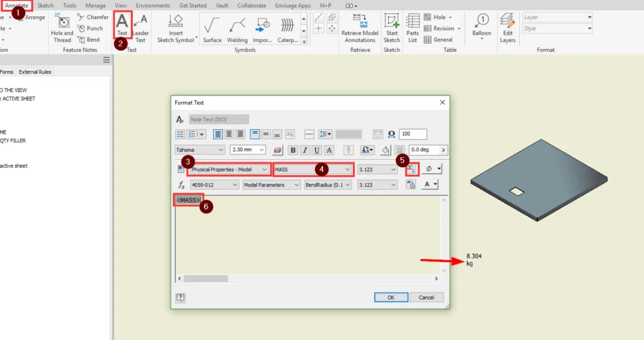Click OK in Format Text dialog
The width and height of the screenshot is (644, 340).
point(391,297)
